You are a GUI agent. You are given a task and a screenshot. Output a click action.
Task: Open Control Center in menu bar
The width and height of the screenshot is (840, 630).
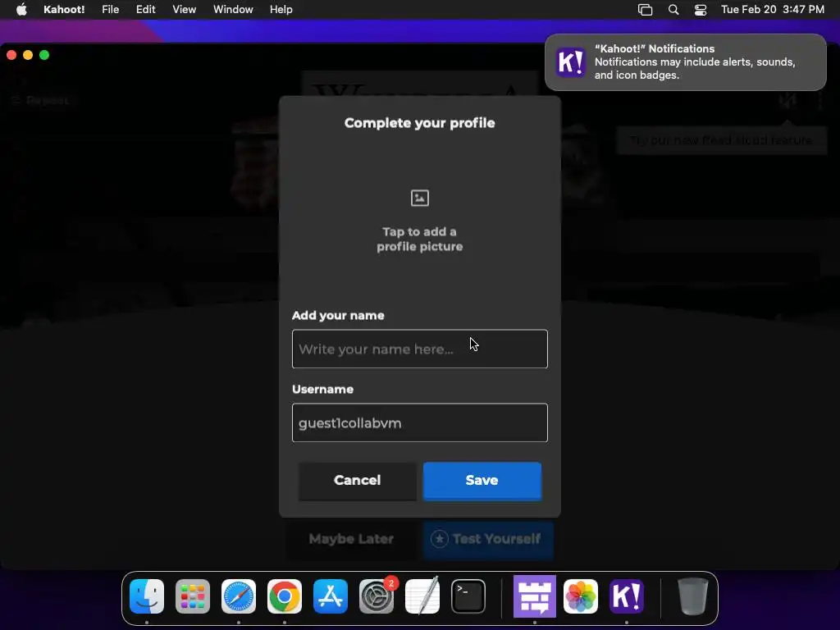pos(701,10)
